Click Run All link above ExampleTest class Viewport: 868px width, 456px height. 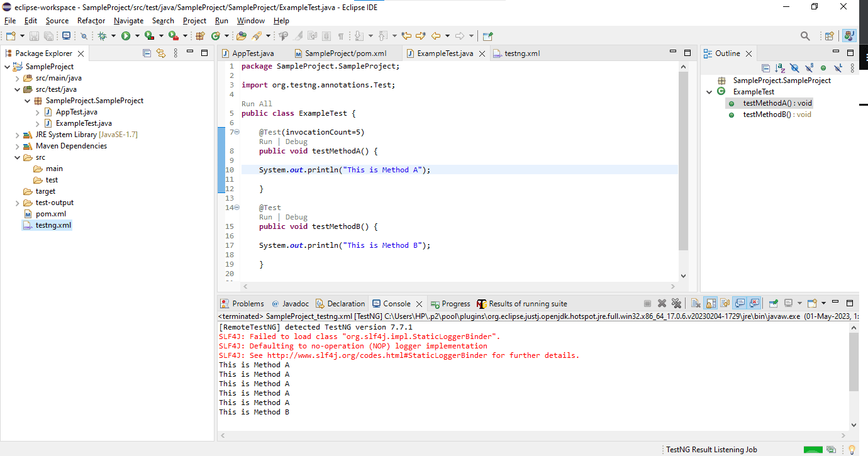(x=257, y=104)
